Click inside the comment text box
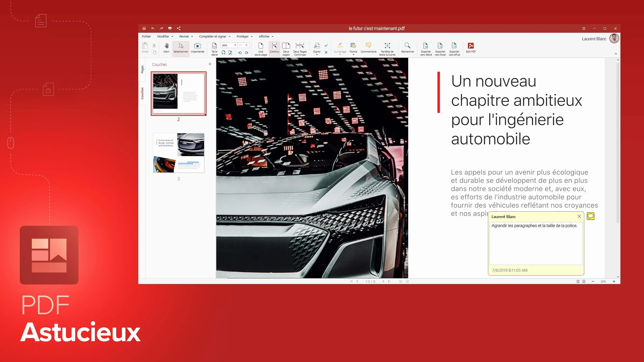The height and width of the screenshot is (362, 644). pyautogui.click(x=536, y=243)
